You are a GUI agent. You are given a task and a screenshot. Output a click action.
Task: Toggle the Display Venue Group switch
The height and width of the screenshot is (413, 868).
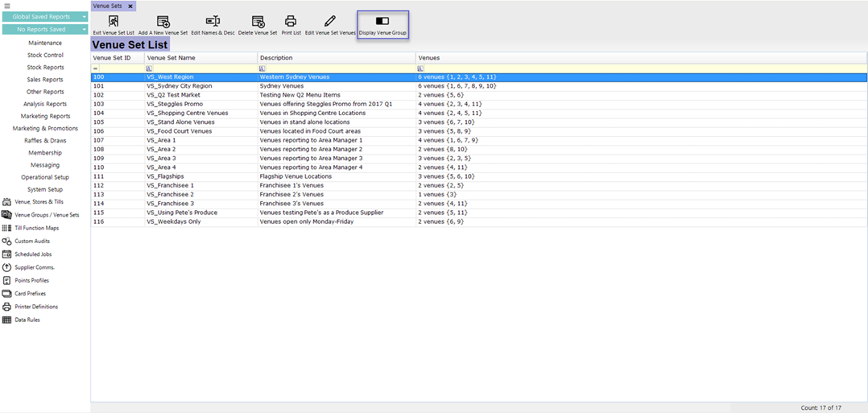382,22
